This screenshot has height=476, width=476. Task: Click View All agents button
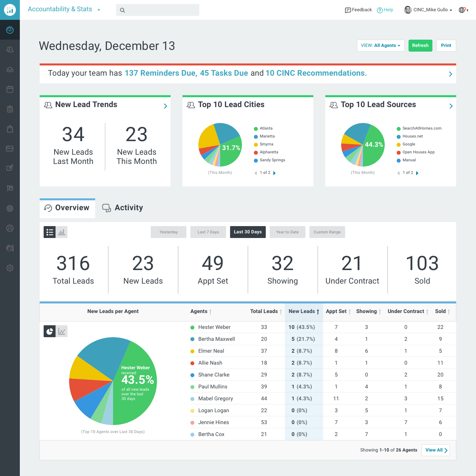point(436,450)
